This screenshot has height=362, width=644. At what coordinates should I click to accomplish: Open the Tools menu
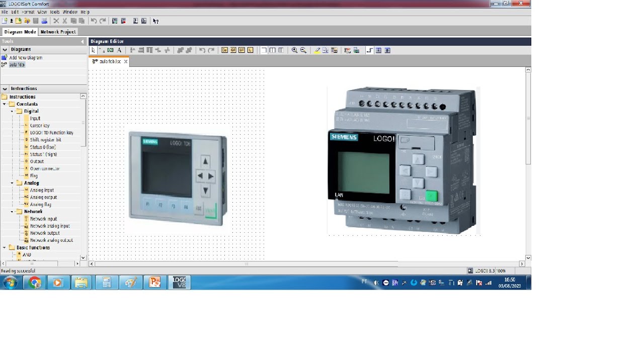[x=55, y=12]
